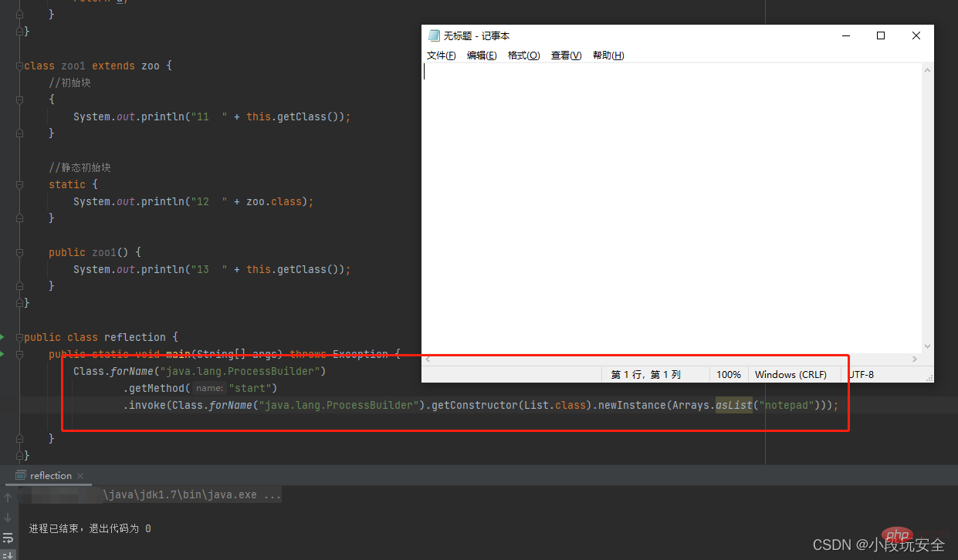Click the //初始块 comment line
This screenshot has height=560, width=958.
tap(69, 83)
